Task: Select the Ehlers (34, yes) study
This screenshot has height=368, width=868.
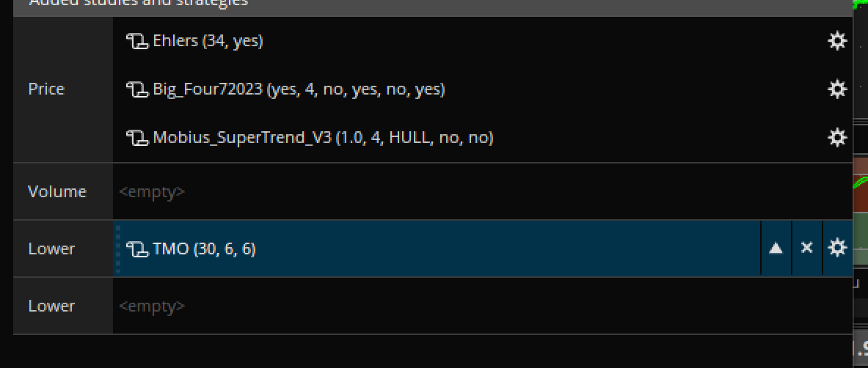Action: (208, 41)
